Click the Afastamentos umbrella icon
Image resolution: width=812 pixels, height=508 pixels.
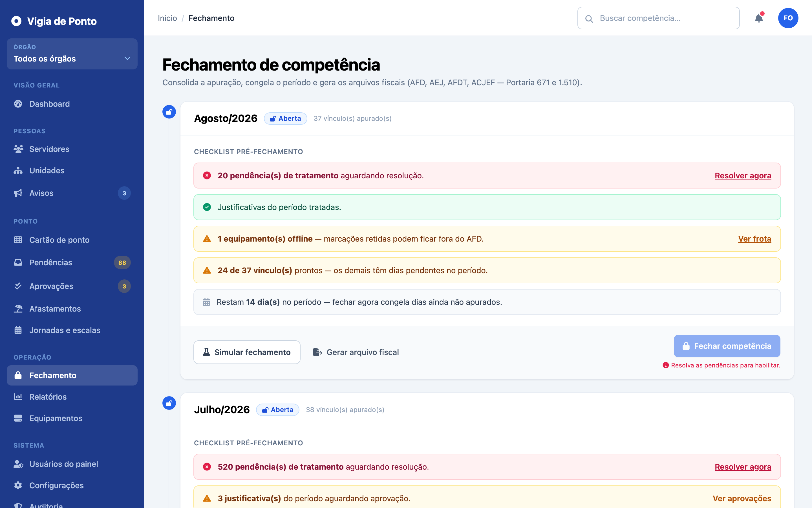coord(18,309)
